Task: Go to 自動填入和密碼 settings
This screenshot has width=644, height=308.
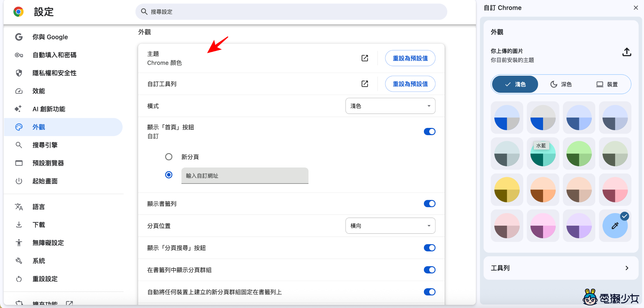Action: tap(63, 55)
